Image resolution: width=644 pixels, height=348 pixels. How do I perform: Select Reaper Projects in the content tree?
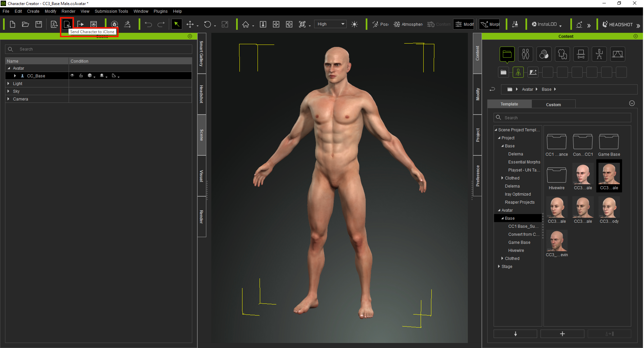(519, 202)
